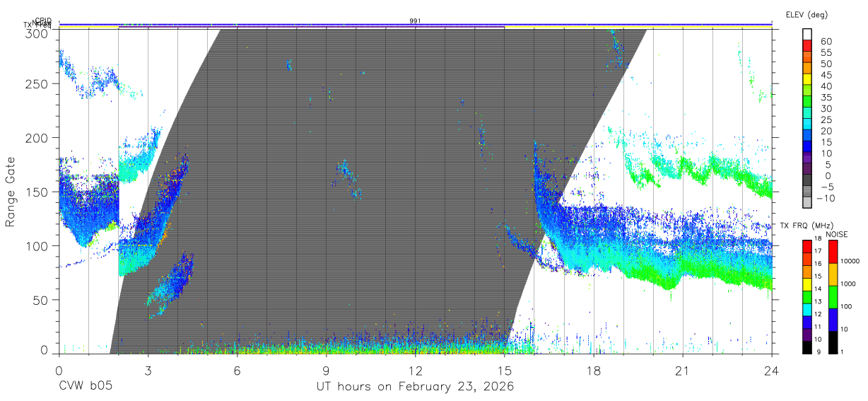Click the ELEV segment between 35 and 30
The height and width of the screenshot is (401, 868).
tap(807, 103)
